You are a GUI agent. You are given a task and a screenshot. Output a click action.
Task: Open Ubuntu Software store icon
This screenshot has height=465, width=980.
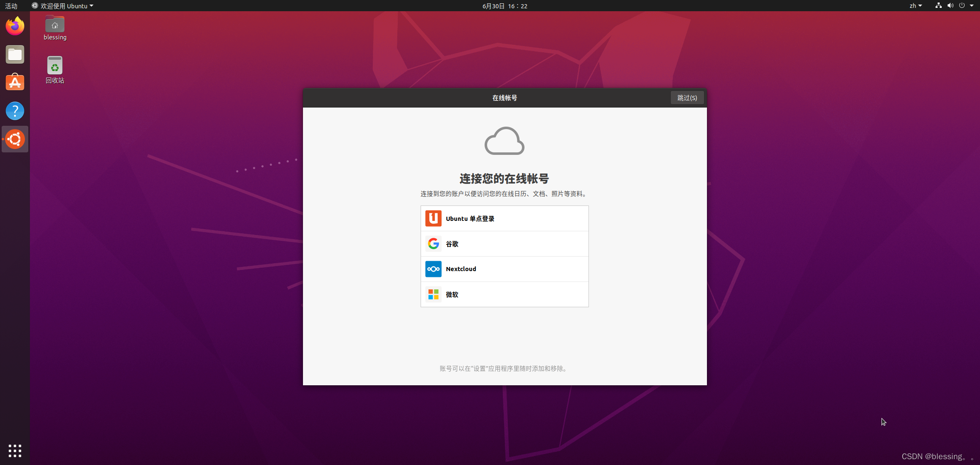tap(15, 83)
